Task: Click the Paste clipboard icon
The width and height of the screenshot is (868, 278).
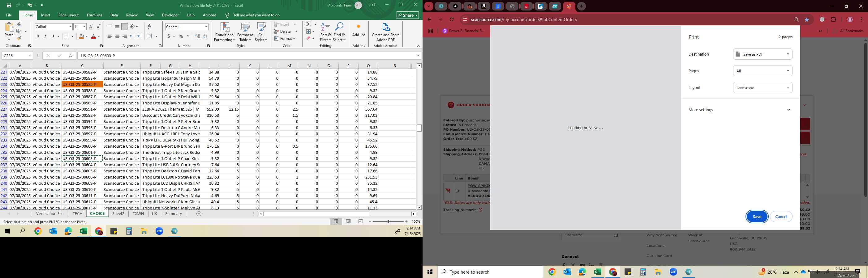Action: coord(9,27)
